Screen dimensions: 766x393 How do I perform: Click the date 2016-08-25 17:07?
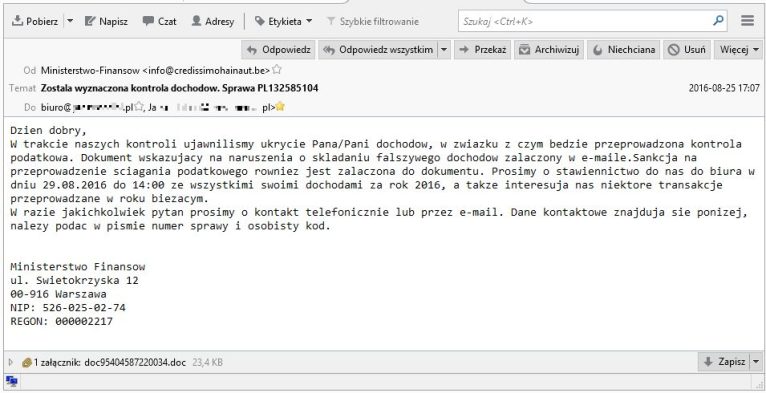point(724,88)
